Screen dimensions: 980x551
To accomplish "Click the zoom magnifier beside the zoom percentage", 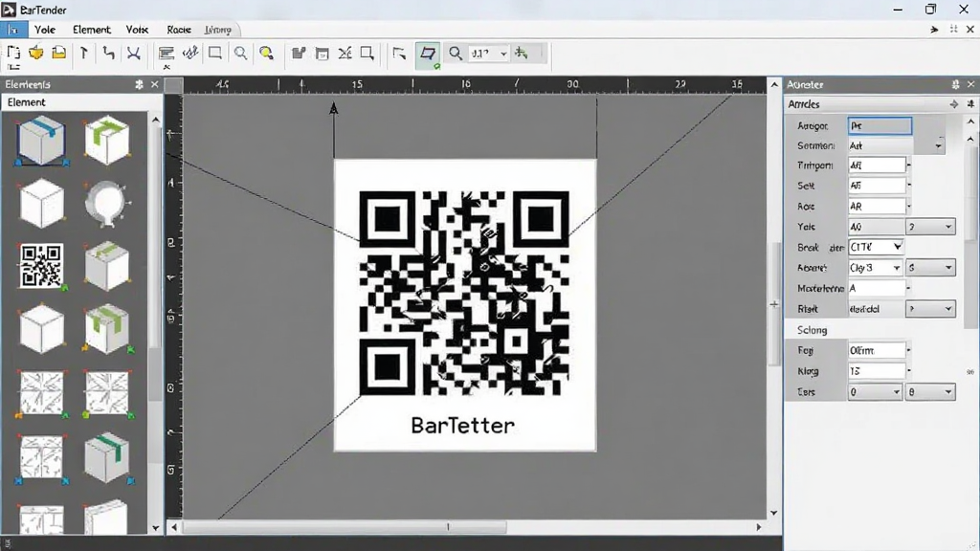I will click(x=456, y=54).
